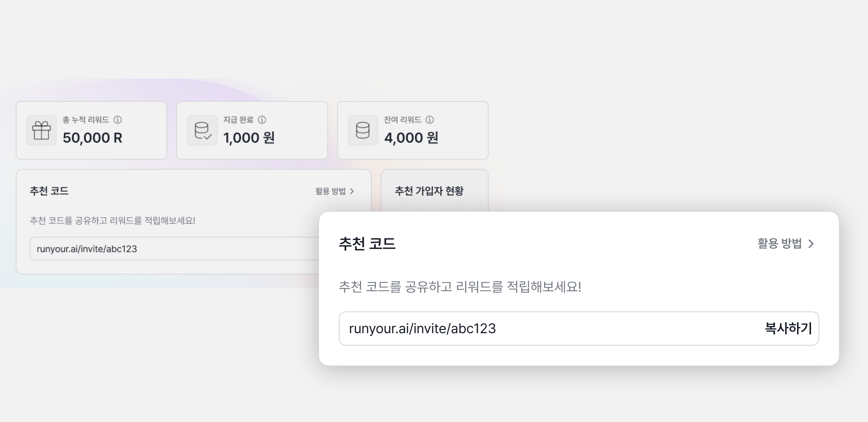This screenshot has width=868, height=422.
Task: Open the 활용 방법 link text in the small background card
Action: pos(330,191)
